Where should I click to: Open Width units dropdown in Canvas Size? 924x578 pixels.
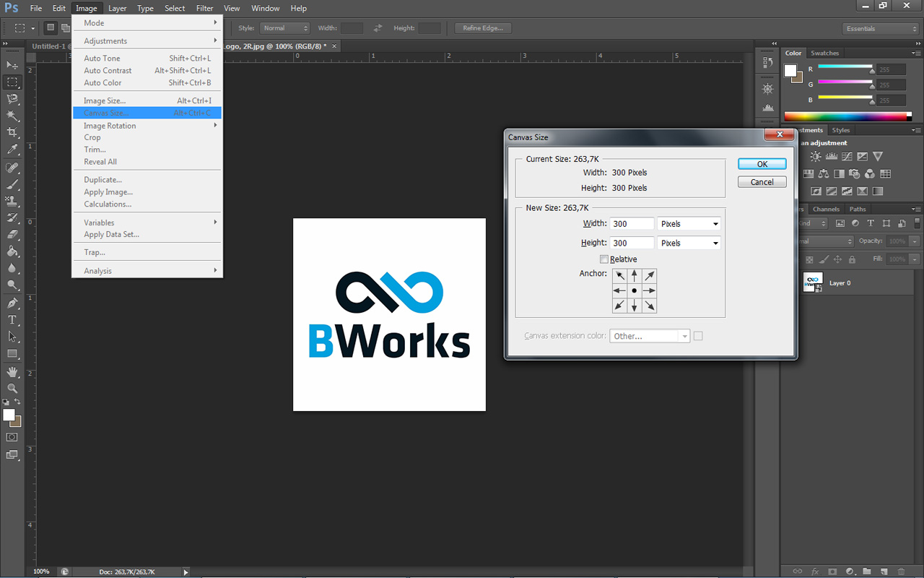pos(689,224)
